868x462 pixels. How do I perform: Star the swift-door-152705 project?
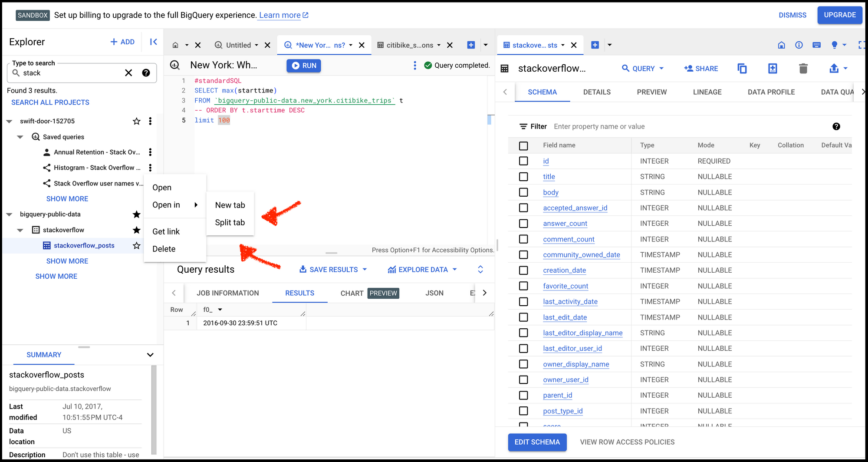coord(137,121)
